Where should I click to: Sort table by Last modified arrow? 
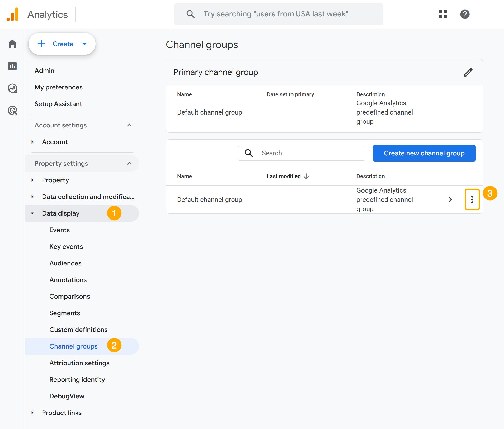pos(306,176)
